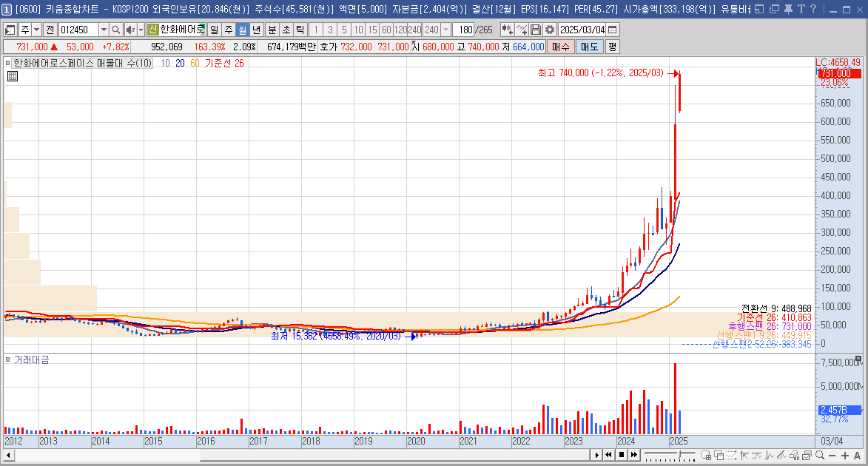Click the stock code field showing 012450

click(78, 30)
